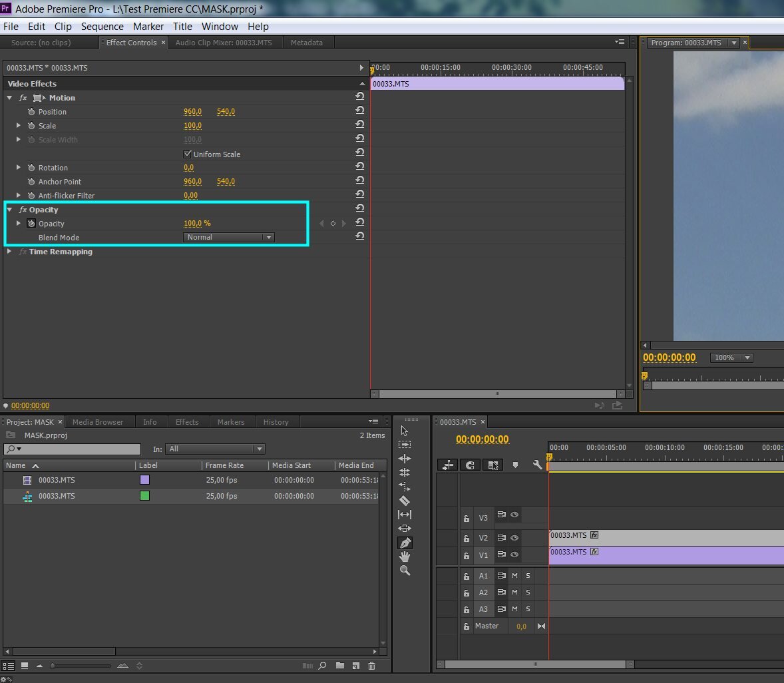This screenshot has height=683, width=784.
Task: Click the Find magnifier in project panel
Action: (x=323, y=666)
